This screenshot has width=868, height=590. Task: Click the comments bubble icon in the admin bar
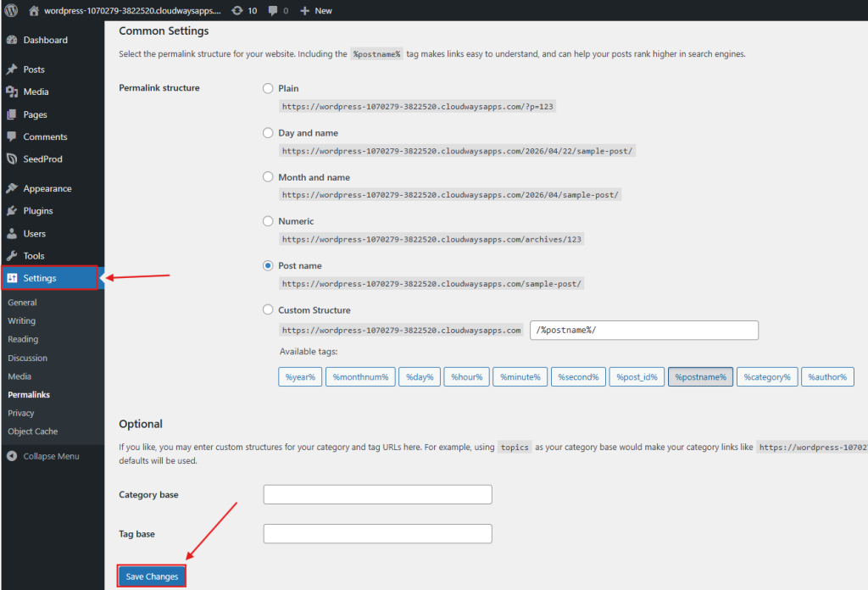click(273, 10)
